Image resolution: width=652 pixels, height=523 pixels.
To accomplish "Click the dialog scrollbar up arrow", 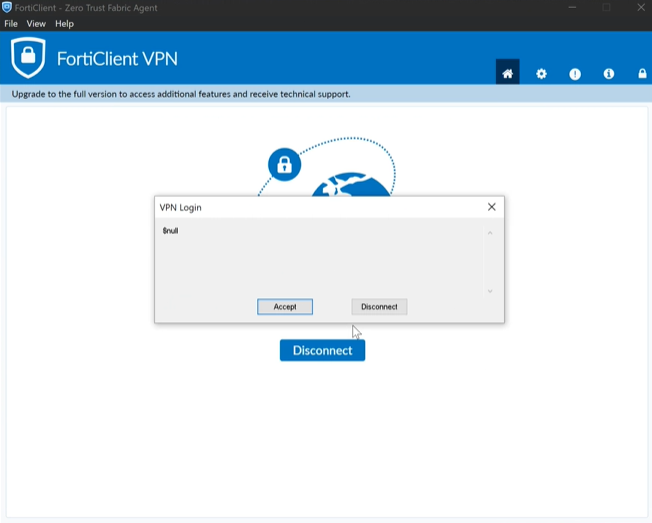I will click(x=490, y=233).
